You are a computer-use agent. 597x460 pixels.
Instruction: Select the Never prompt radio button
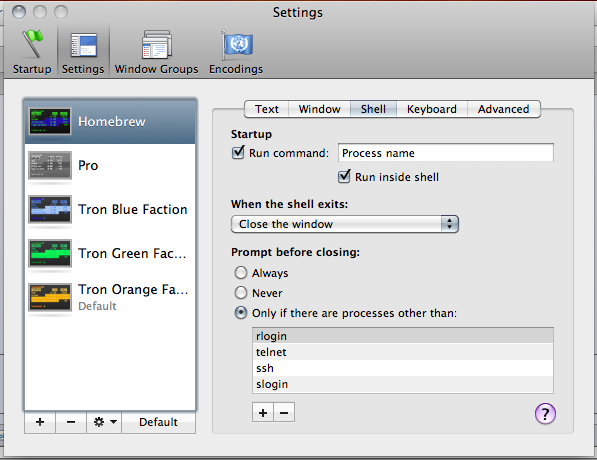[241, 292]
